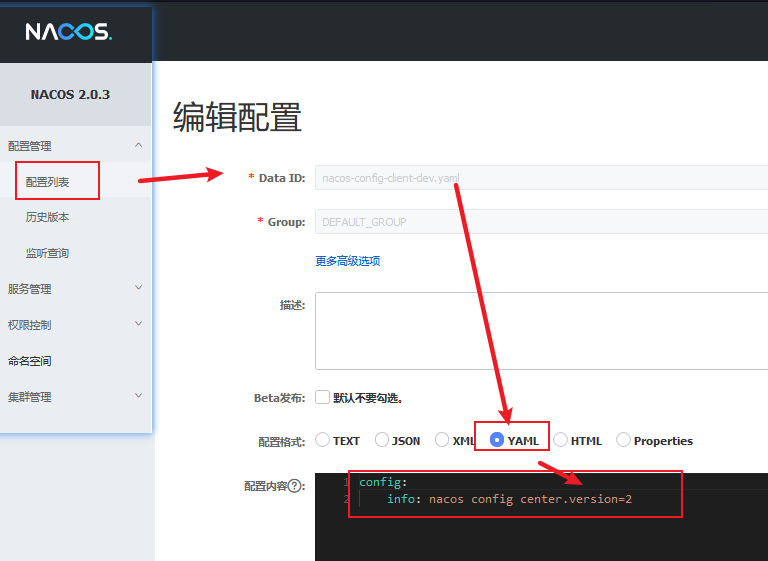768x561 pixels.
Task: Select the YAML format option
Action: coord(497,440)
